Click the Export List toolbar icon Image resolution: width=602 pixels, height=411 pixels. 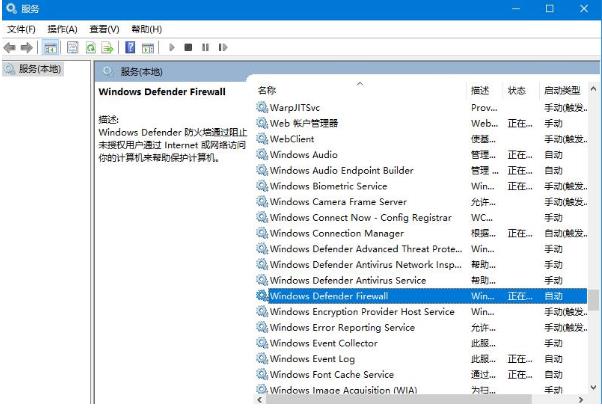coord(108,48)
